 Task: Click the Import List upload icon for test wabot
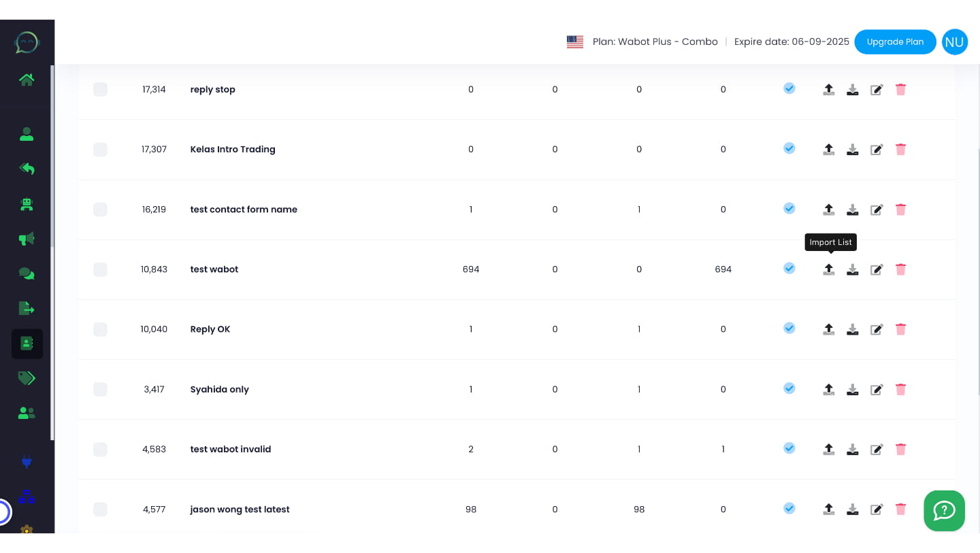[828, 269]
